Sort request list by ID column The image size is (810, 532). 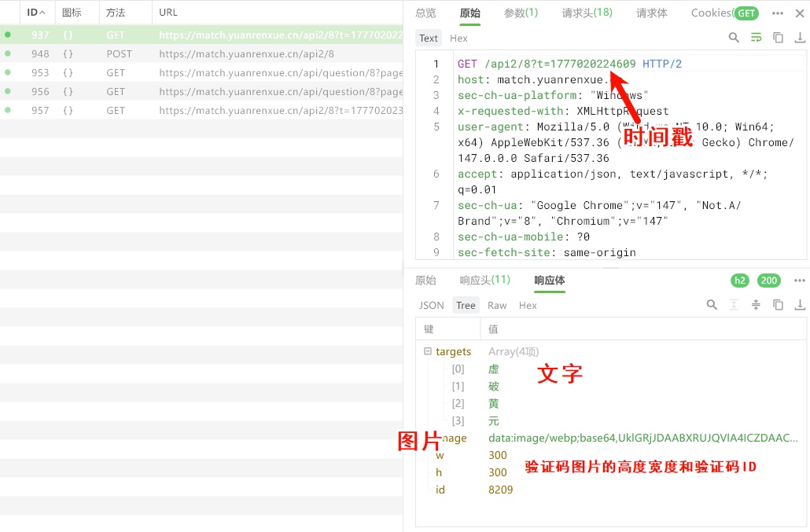(x=35, y=13)
